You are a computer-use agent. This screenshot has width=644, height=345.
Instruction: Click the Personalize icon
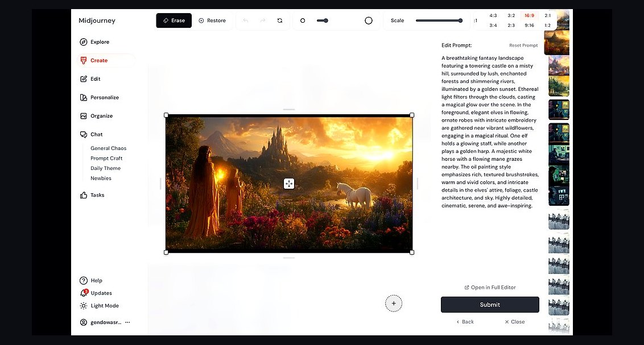coord(84,97)
